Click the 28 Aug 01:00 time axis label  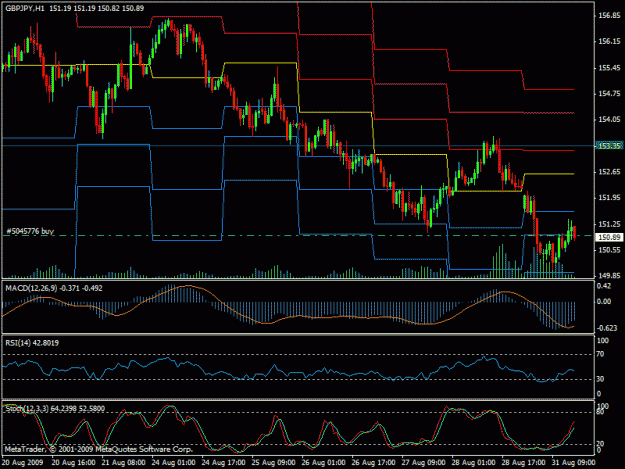[x=474, y=463]
